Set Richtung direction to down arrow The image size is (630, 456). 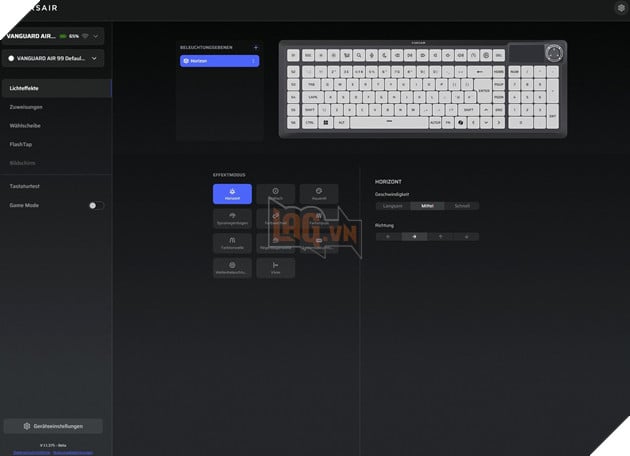[x=466, y=237]
